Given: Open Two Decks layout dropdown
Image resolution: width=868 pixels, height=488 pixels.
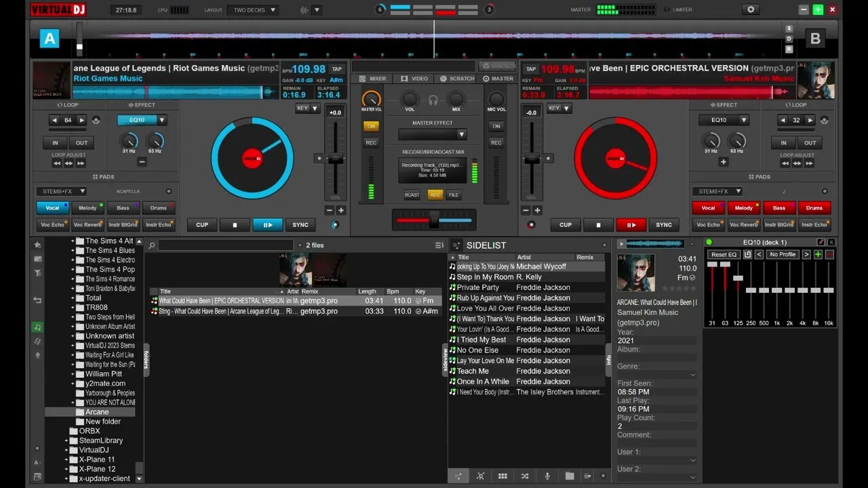Looking at the screenshot, I should (x=254, y=10).
